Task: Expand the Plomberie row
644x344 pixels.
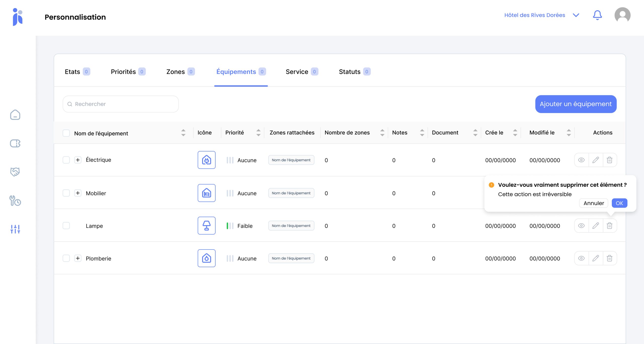Action: point(78,258)
